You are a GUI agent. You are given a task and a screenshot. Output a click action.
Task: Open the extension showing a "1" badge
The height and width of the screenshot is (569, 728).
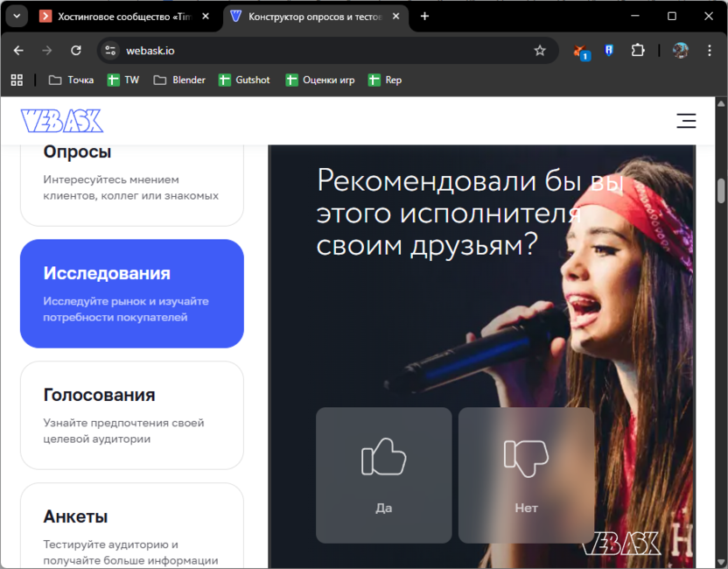click(579, 52)
